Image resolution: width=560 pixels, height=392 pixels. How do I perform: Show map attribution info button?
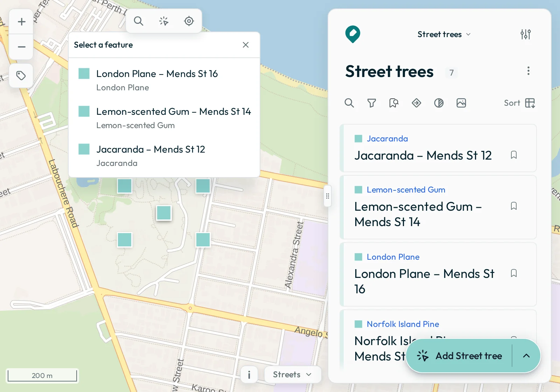coord(249,375)
